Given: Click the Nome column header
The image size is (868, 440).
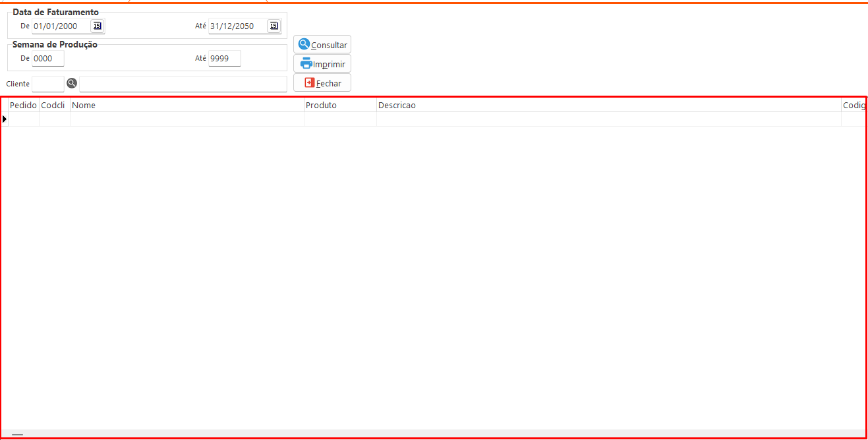Looking at the screenshot, I should coord(187,105).
